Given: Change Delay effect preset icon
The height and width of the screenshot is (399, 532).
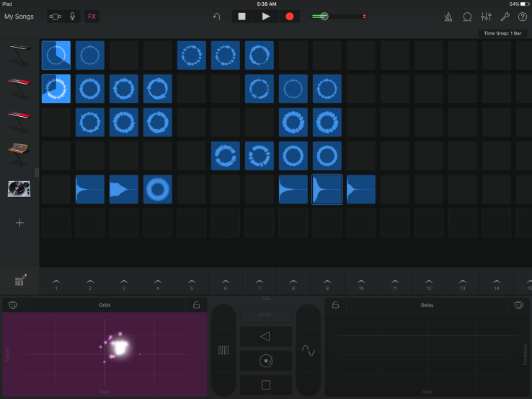Looking at the screenshot, I should point(518,304).
